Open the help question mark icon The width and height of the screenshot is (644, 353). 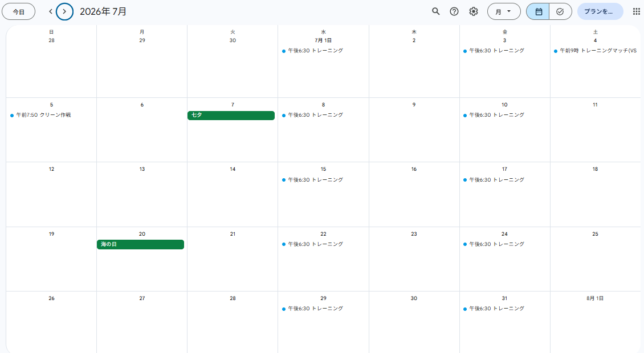pos(454,11)
